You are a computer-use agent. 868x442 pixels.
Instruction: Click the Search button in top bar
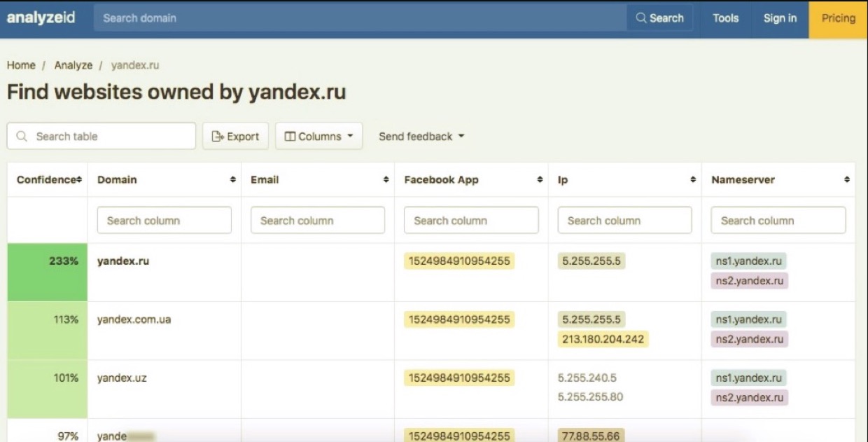[x=660, y=18]
